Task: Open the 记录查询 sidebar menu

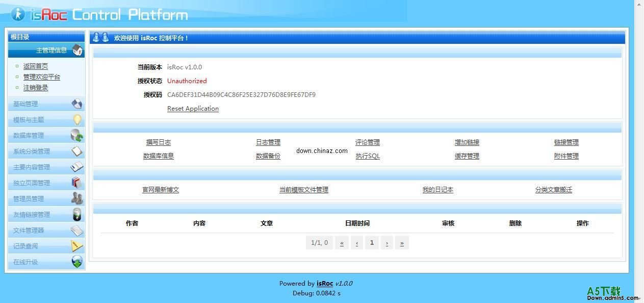Action: point(25,246)
